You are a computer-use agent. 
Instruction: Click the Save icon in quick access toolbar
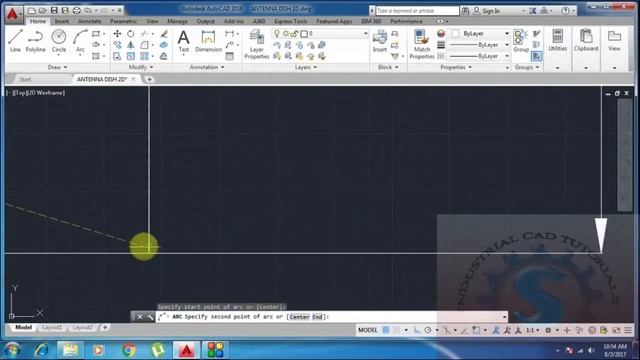54,10
